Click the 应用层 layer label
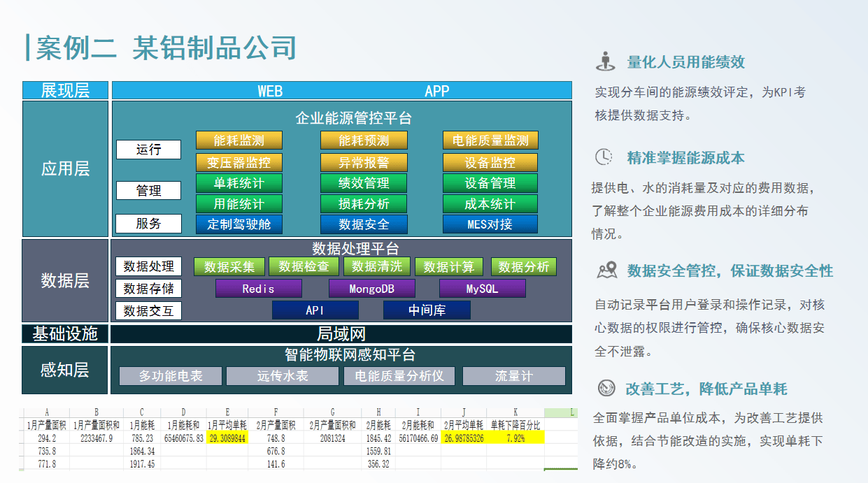This screenshot has width=868, height=483. click(x=66, y=168)
